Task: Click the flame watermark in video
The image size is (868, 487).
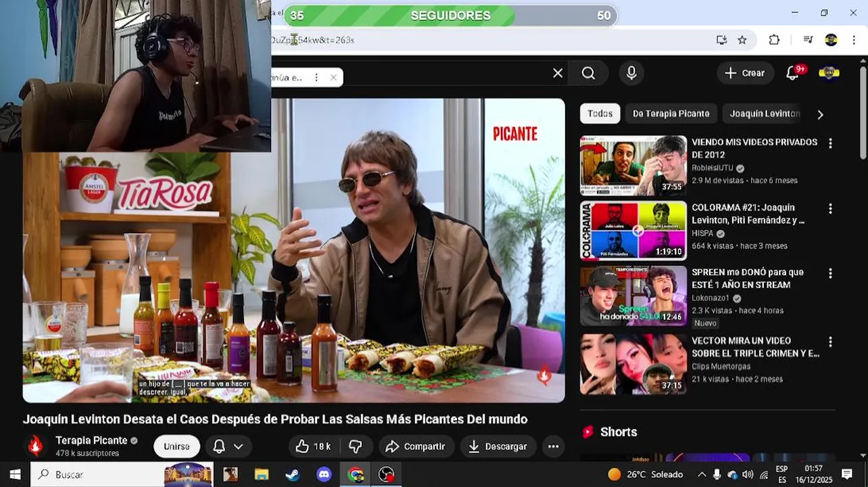Action: click(544, 374)
